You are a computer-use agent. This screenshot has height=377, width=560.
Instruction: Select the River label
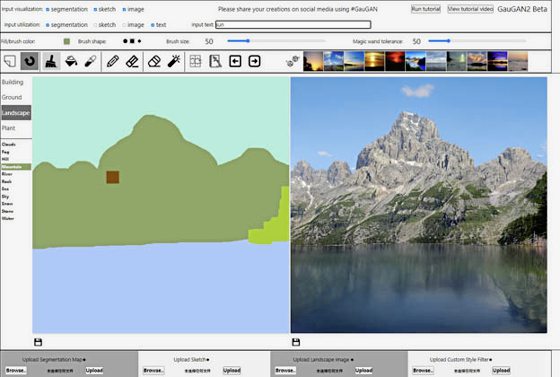tap(7, 174)
